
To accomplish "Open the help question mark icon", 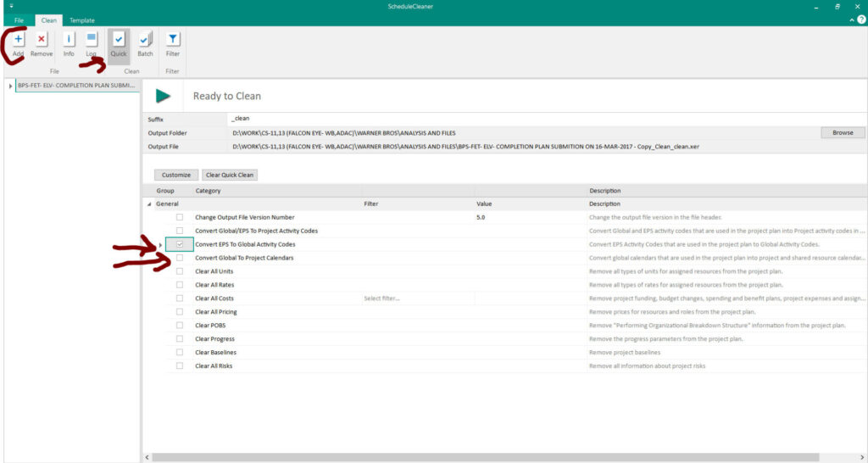I will point(861,20).
